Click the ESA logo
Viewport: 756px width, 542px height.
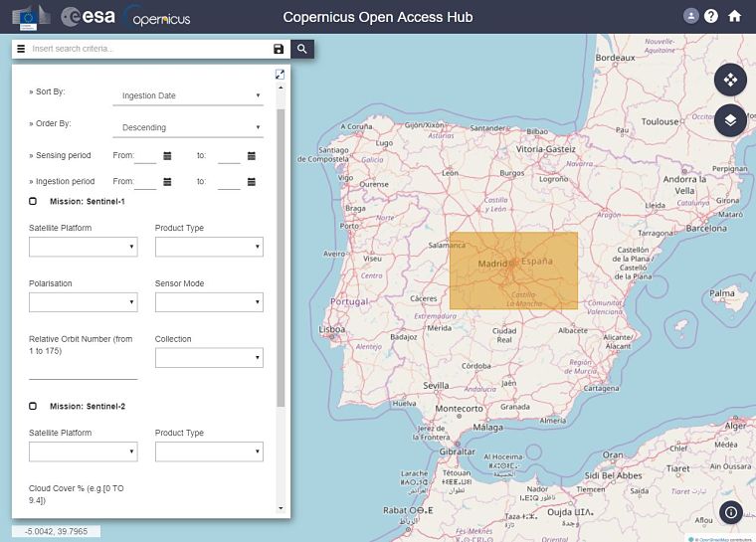pyautogui.click(x=89, y=16)
